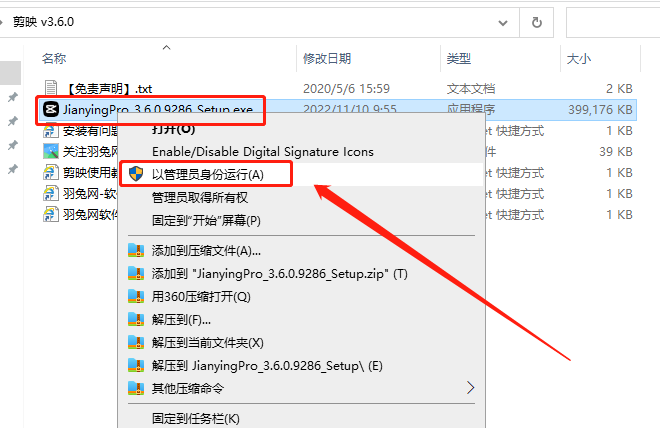Image resolution: width=660 pixels, height=428 pixels.
Task: Choose 固定到"开始"屏幕(P)
Action: point(206,221)
